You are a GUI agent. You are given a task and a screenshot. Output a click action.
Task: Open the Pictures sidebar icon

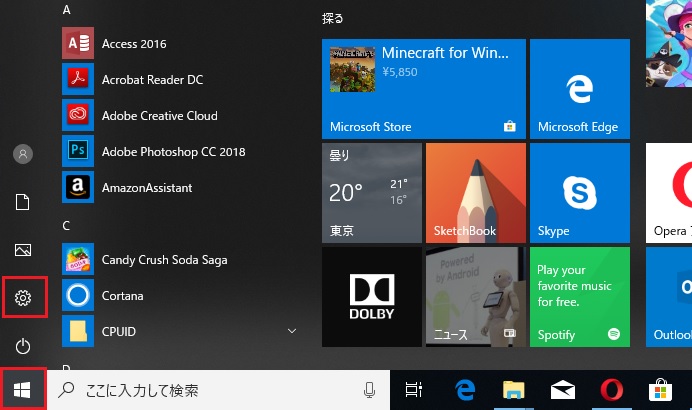pyautogui.click(x=23, y=250)
